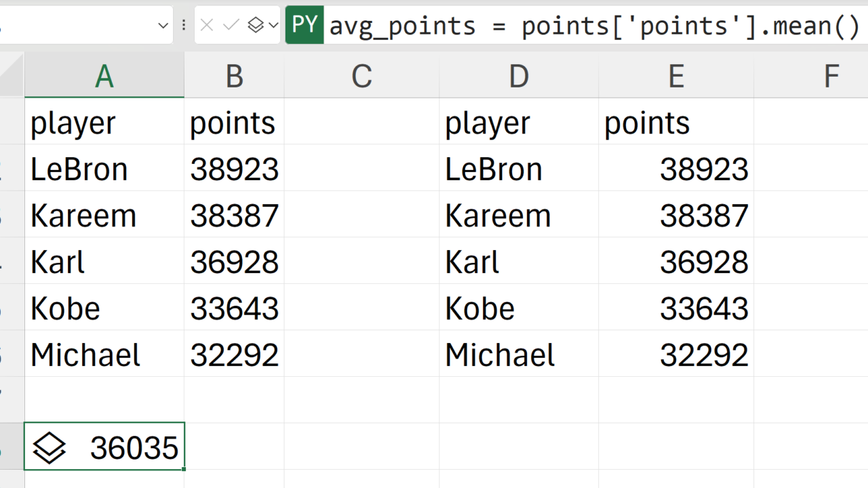This screenshot has width=868, height=488.
Task: Click the enter checkmark icon in formula bar
Action: click(231, 26)
